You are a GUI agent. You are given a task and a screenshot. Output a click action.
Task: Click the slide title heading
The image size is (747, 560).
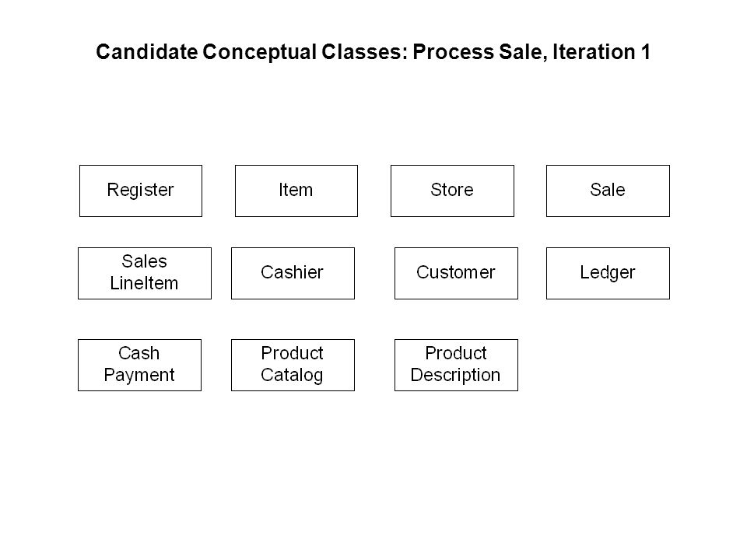[373, 52]
